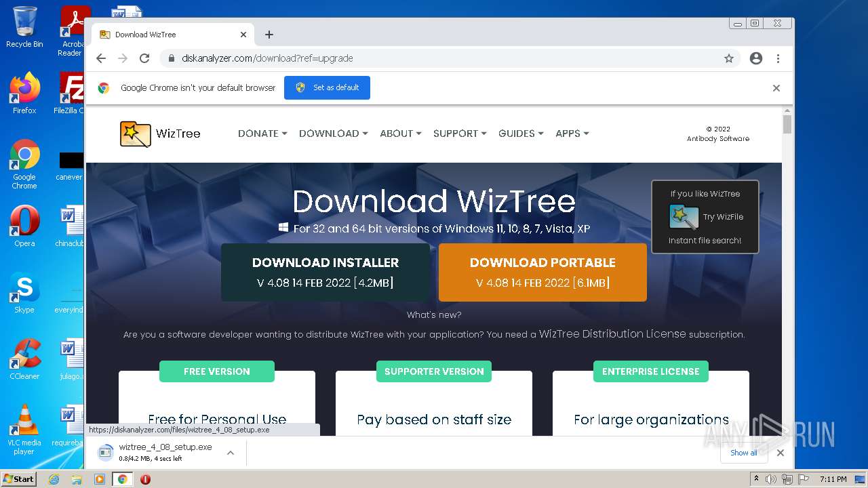This screenshot has height=488, width=868.
Task: Open Internet Explorer from the taskbar
Action: [54, 479]
